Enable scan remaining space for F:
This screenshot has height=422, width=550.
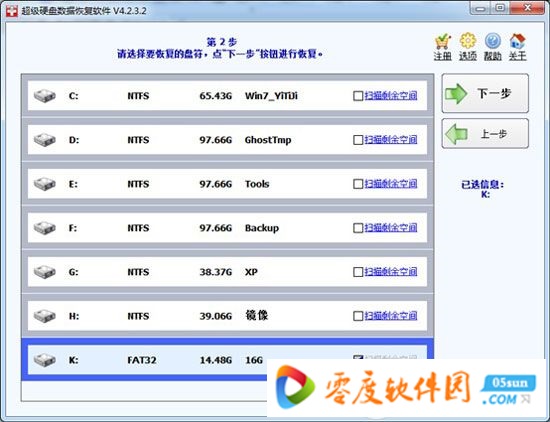[x=358, y=228]
